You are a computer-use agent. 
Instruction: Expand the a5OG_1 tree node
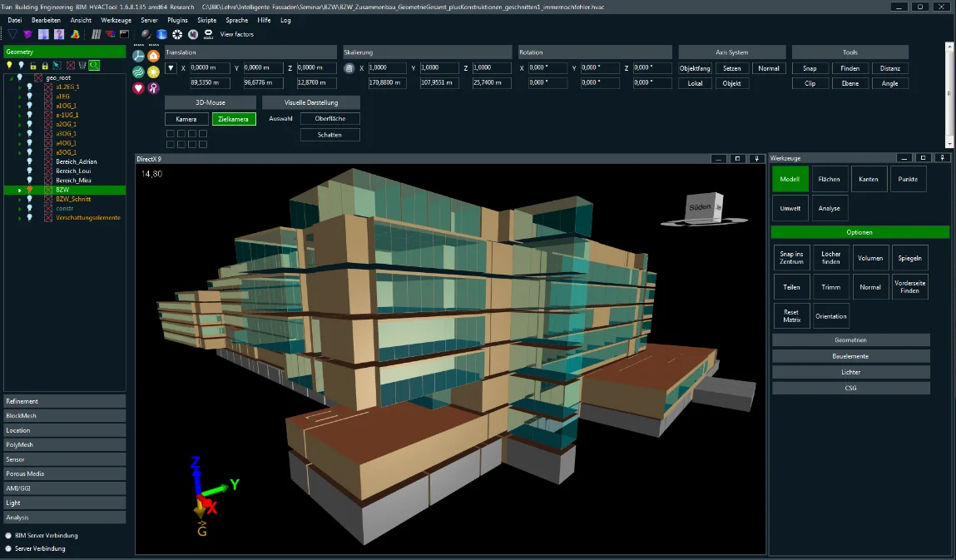(19, 152)
